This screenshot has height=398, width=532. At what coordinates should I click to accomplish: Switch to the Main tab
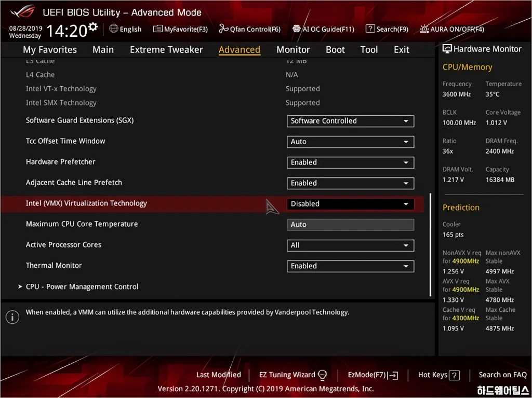[103, 49]
